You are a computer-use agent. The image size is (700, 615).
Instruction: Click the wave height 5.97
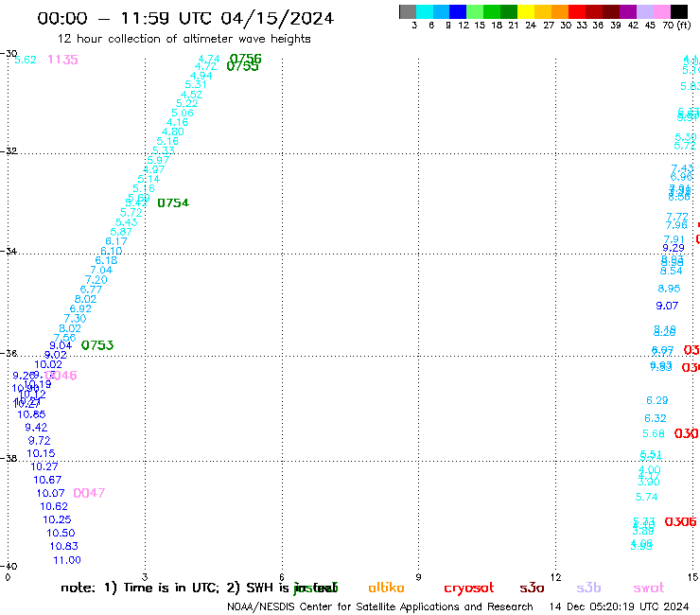(x=158, y=160)
